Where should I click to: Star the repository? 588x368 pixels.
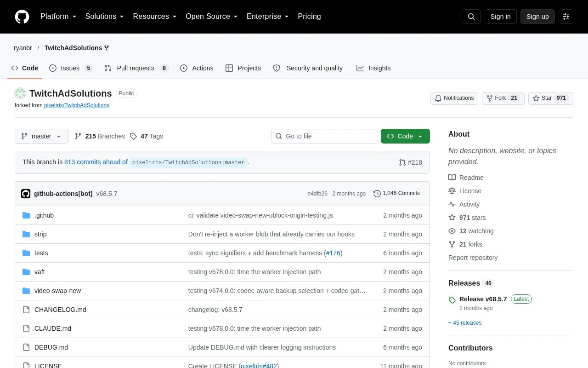click(x=550, y=98)
